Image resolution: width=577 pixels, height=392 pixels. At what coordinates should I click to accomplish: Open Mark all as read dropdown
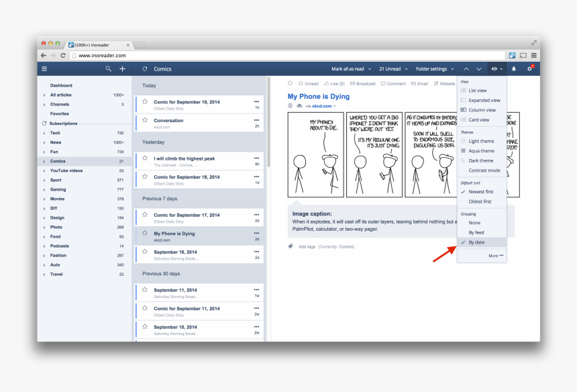pos(351,69)
